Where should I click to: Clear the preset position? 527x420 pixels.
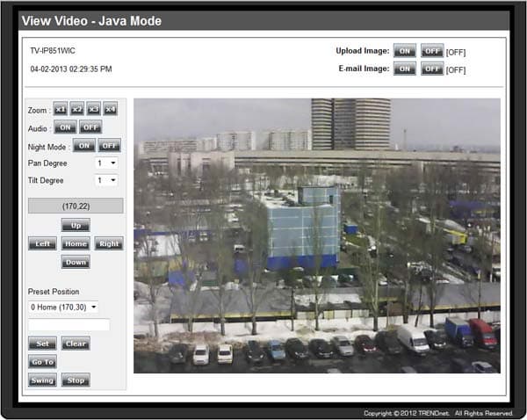[76, 344]
